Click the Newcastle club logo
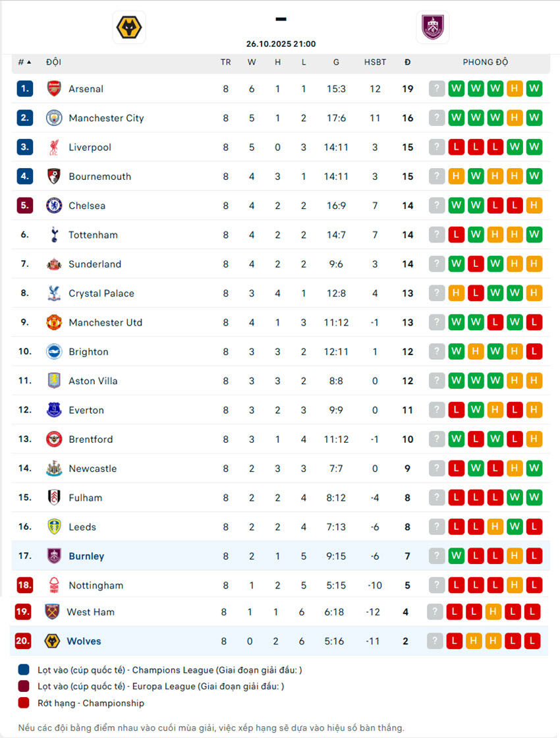The image size is (560, 738). (54, 468)
